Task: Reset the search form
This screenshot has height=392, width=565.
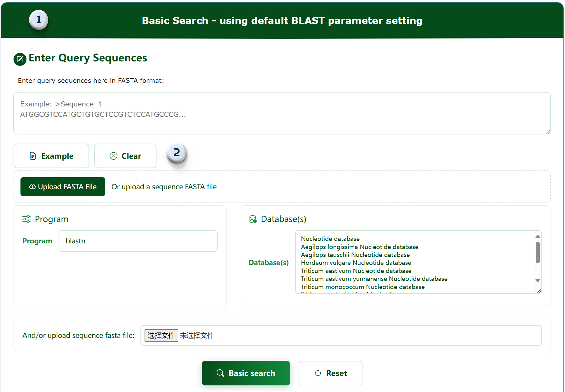Action: [x=330, y=373]
